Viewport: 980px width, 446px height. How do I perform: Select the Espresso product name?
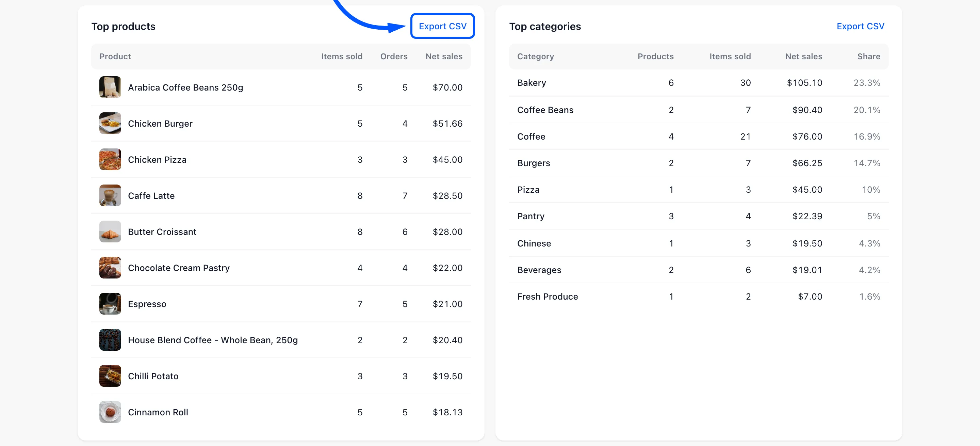pos(147,304)
